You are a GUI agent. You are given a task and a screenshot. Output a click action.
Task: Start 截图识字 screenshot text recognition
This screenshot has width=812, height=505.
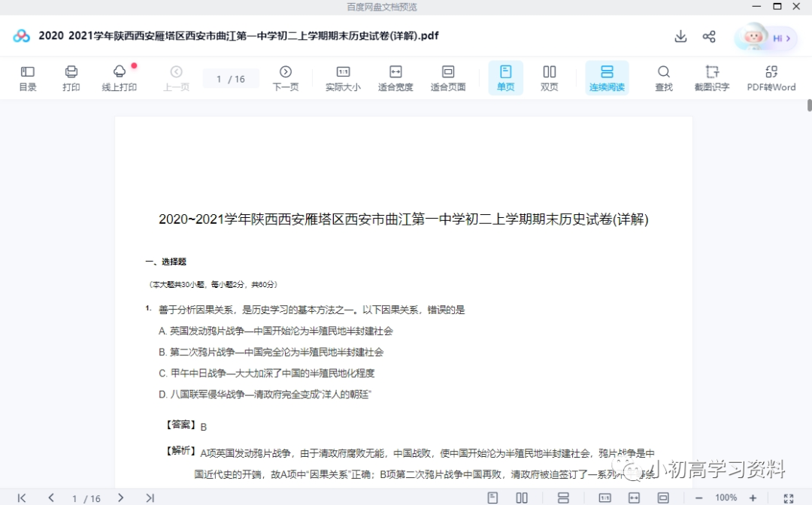click(x=711, y=79)
